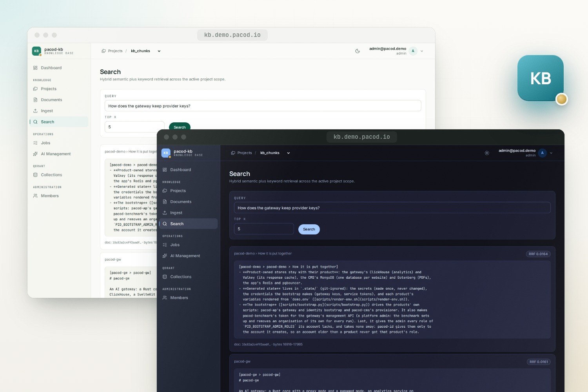Image resolution: width=588 pixels, height=392 pixels.
Task: Focus the Top K field in light window
Action: [134, 127]
